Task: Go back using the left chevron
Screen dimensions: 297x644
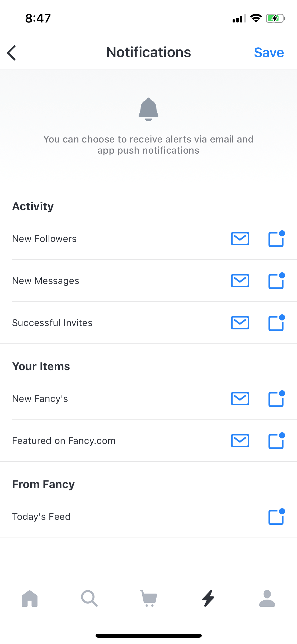Action: coord(11,53)
